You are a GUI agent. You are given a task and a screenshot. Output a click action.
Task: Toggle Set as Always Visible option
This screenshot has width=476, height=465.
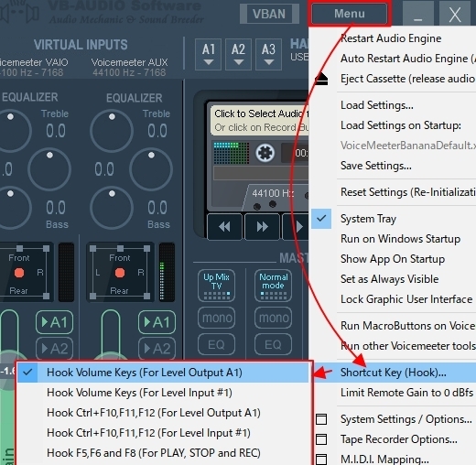(x=390, y=279)
